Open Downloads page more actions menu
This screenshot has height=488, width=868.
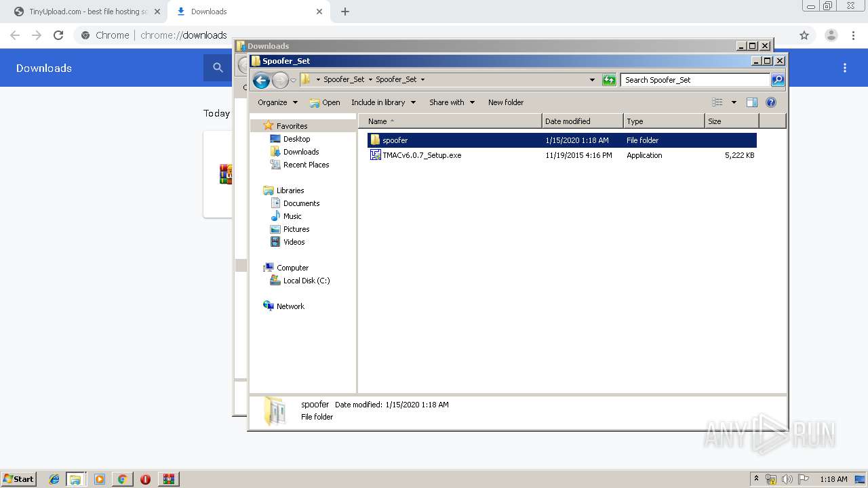click(845, 68)
